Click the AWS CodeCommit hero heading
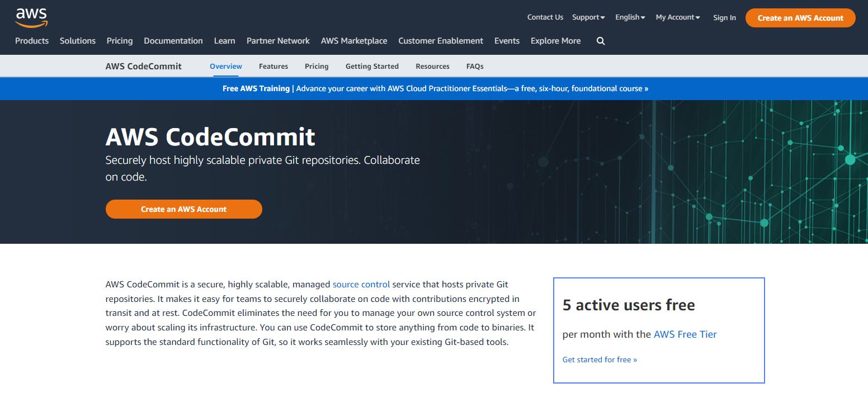Screen dimensions: 868x402 [210, 136]
